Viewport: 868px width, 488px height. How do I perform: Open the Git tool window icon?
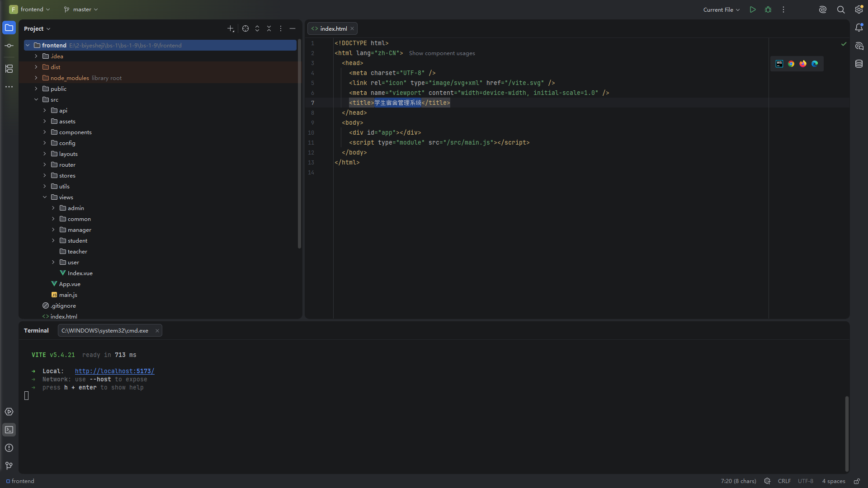click(9, 466)
